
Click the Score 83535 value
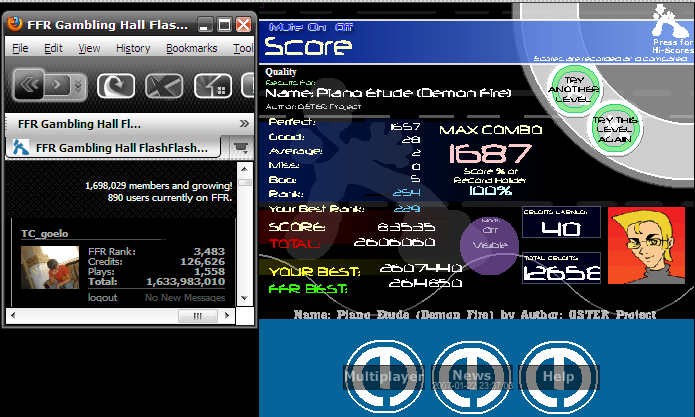(406, 227)
